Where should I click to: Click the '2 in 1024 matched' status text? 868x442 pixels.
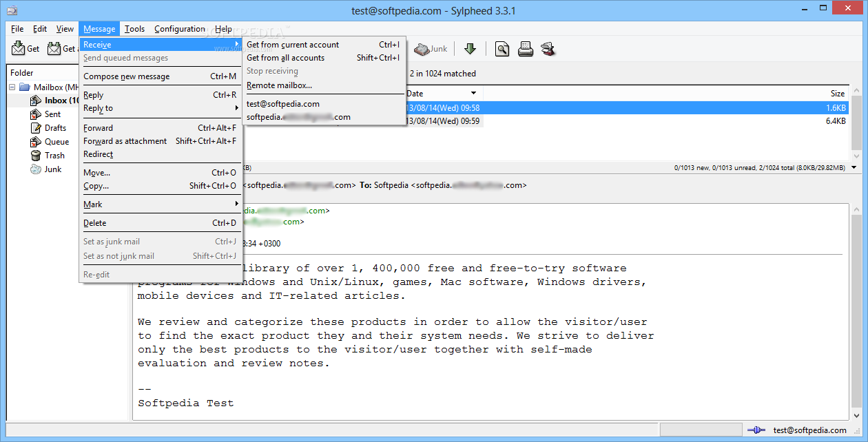(443, 74)
